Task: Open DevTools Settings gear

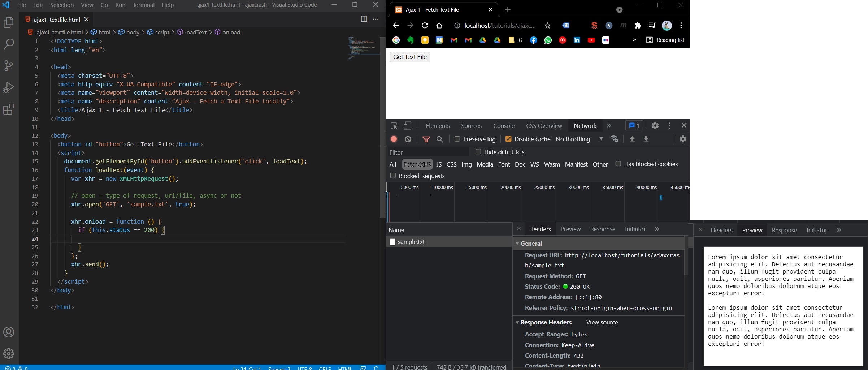Action: (655, 125)
